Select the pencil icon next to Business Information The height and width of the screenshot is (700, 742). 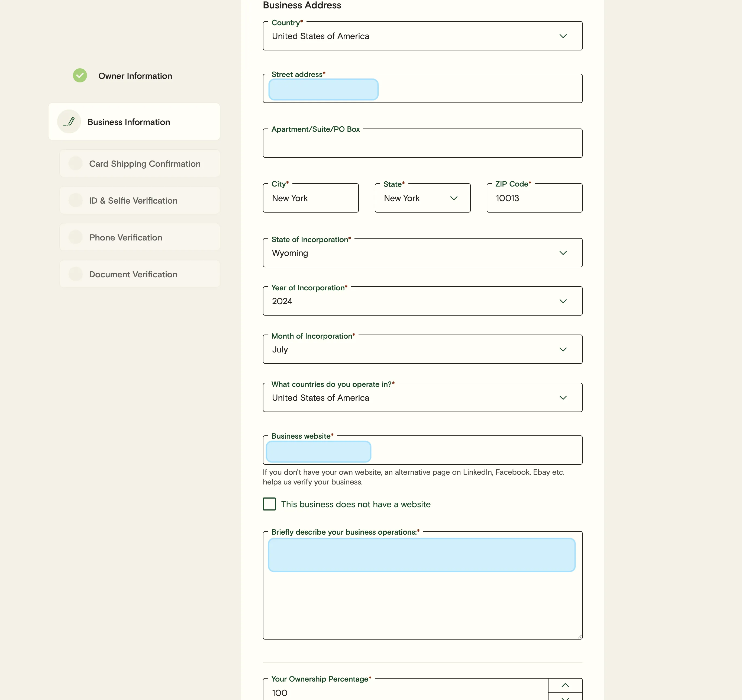point(69,121)
